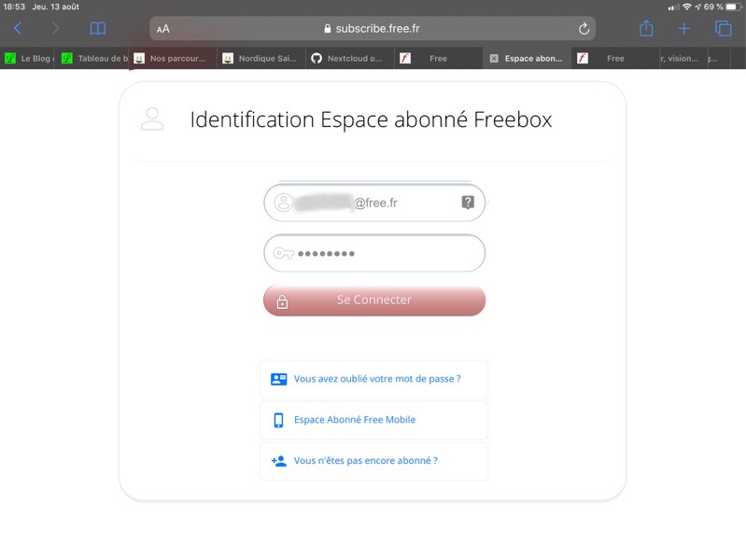
Task: Tap the Safari back arrow
Action: click(18, 29)
